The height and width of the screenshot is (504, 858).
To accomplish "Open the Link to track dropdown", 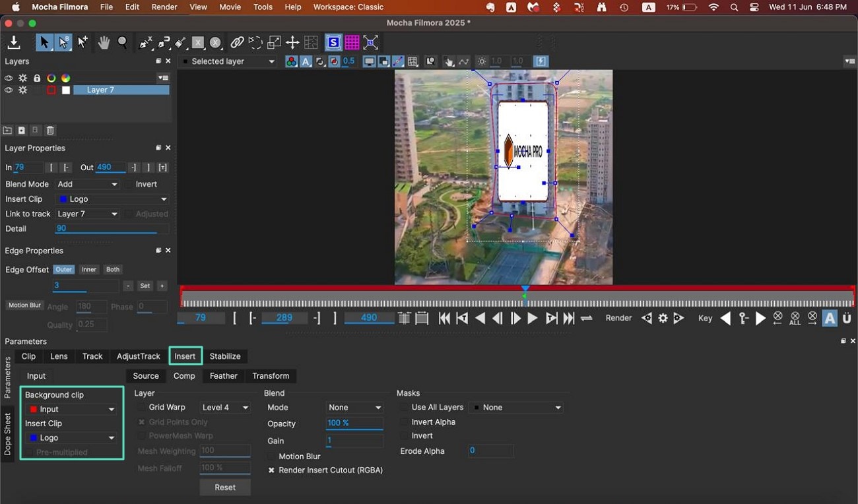I will coord(87,214).
